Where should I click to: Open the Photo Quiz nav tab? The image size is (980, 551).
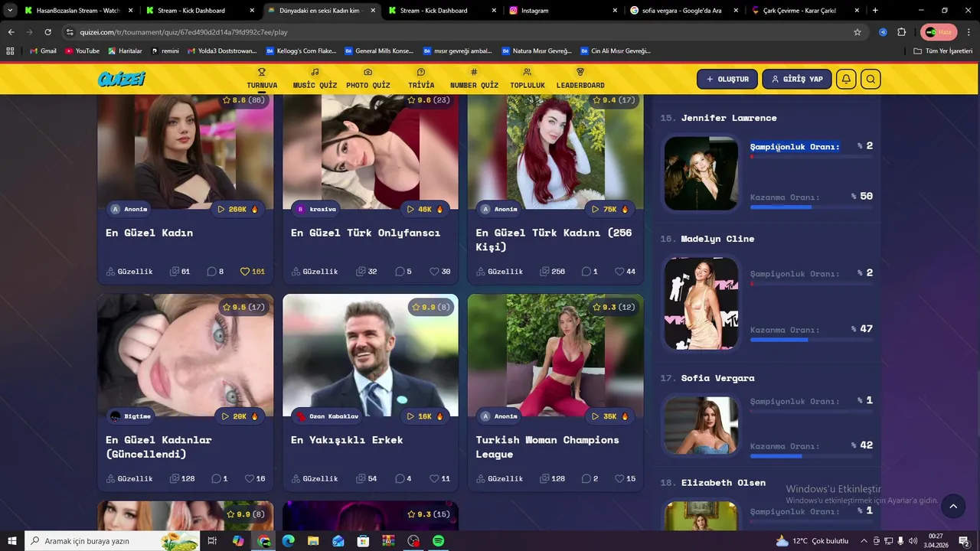click(x=367, y=79)
